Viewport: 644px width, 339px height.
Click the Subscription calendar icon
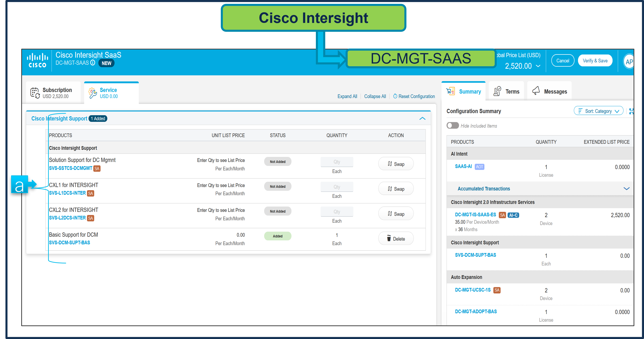tap(35, 93)
